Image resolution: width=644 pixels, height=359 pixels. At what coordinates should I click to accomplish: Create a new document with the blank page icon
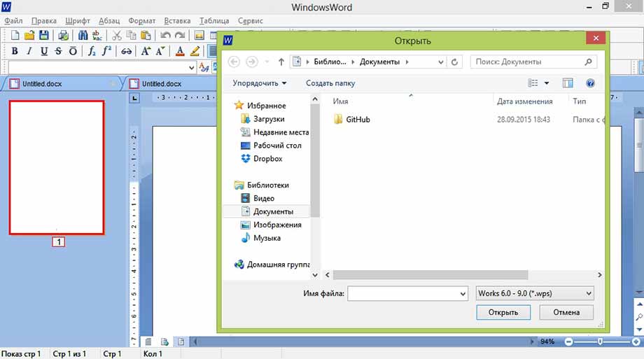coord(15,35)
